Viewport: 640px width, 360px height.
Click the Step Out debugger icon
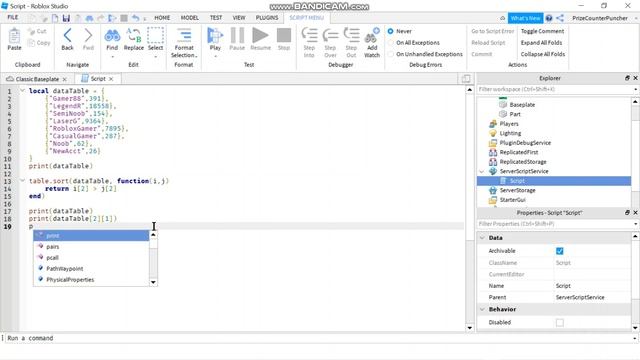[351, 35]
